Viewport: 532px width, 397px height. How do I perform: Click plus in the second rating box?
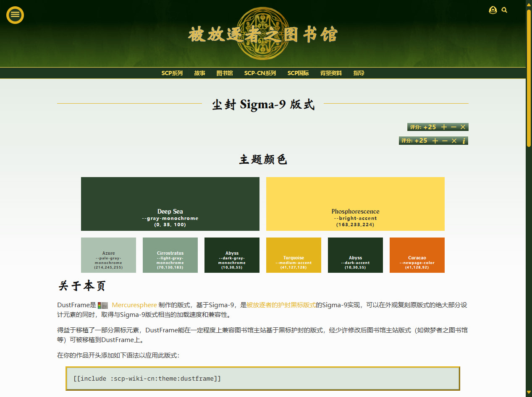click(435, 141)
